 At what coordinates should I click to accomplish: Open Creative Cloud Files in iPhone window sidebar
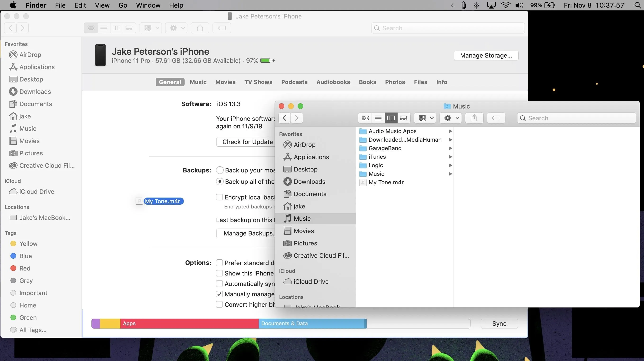[x=42, y=166]
